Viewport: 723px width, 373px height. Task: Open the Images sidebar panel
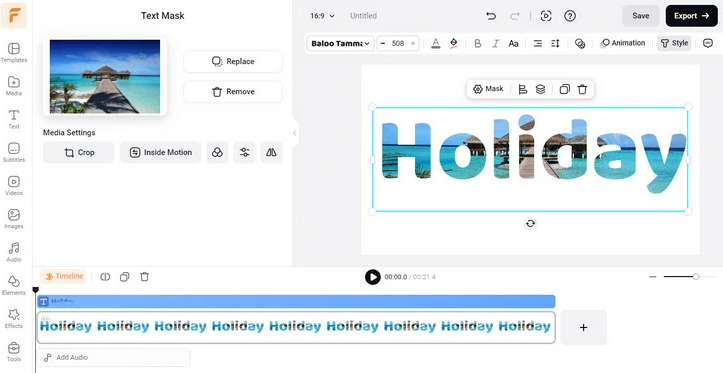pyautogui.click(x=14, y=219)
